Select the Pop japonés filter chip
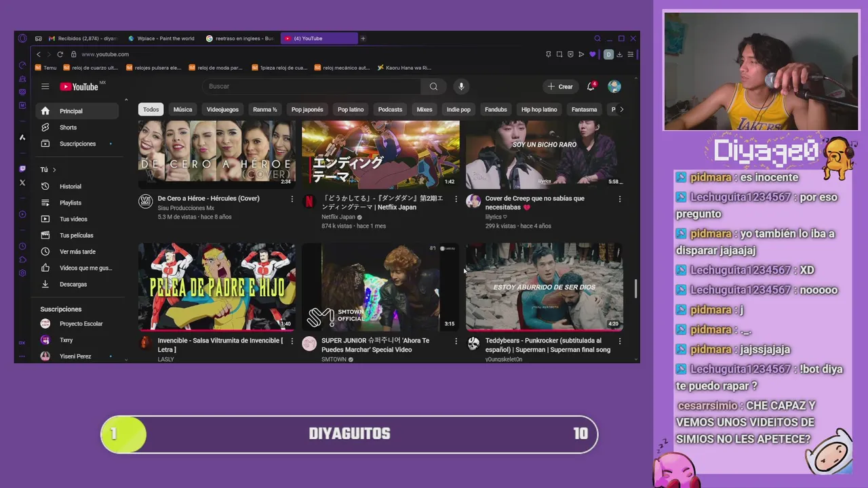Screen dimensions: 868x488 307,109
